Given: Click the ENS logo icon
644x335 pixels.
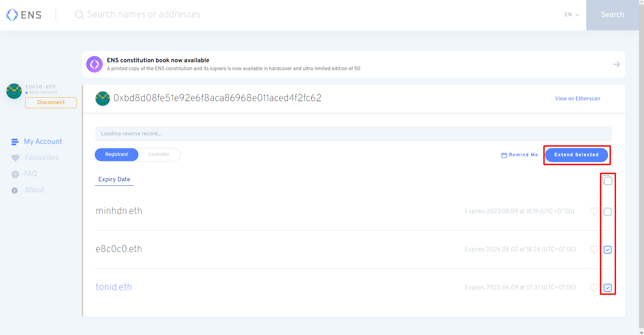Looking at the screenshot, I should (x=12, y=15).
